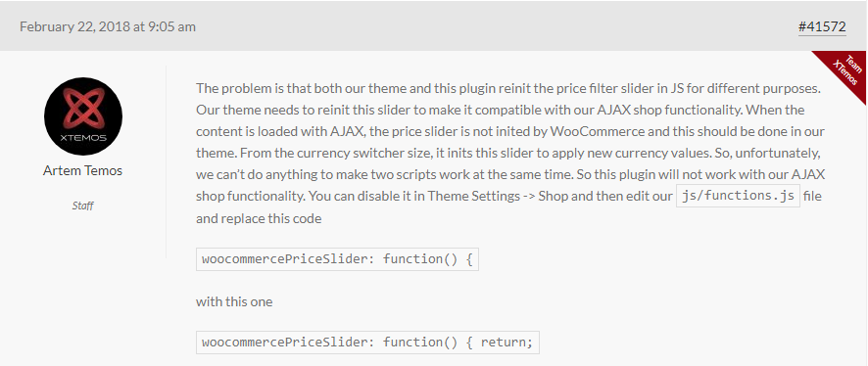
Task: Open Artem Temos author profile
Action: pyautogui.click(x=82, y=170)
